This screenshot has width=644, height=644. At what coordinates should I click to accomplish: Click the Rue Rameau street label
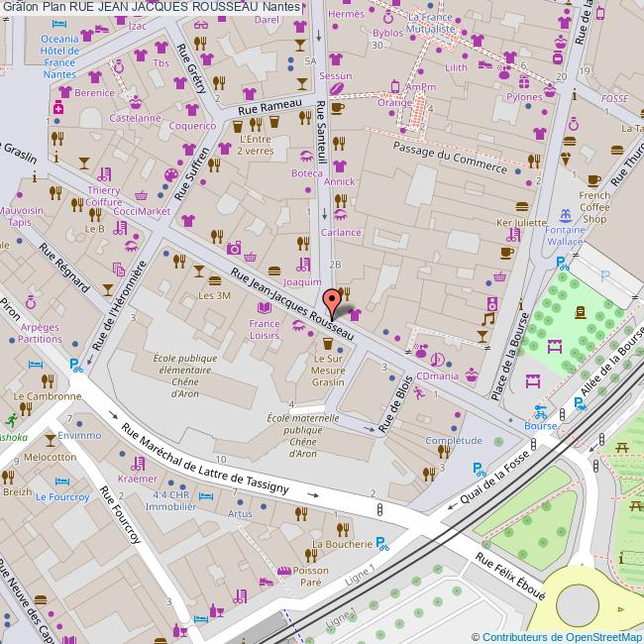[x=269, y=107]
